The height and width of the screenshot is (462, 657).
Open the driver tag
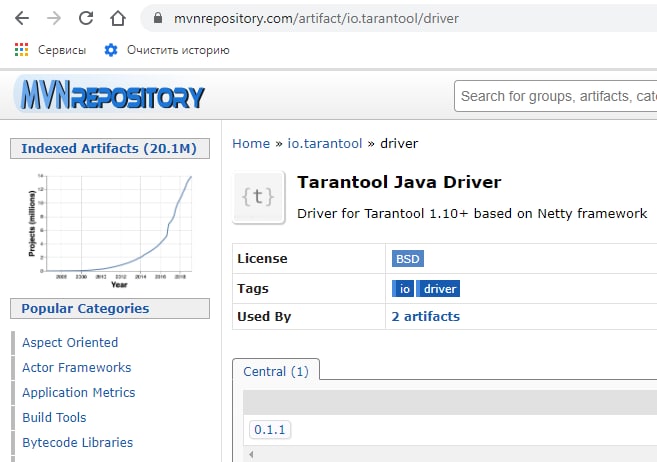pos(438,289)
